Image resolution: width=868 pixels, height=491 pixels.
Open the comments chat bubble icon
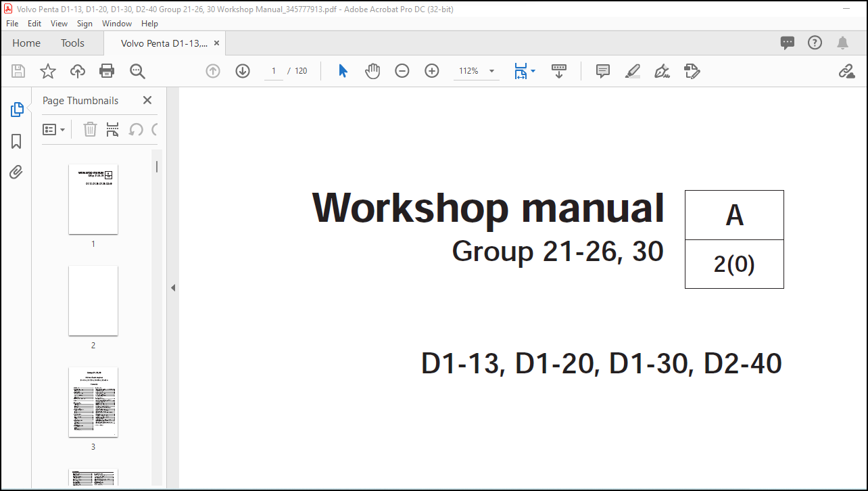click(x=788, y=43)
